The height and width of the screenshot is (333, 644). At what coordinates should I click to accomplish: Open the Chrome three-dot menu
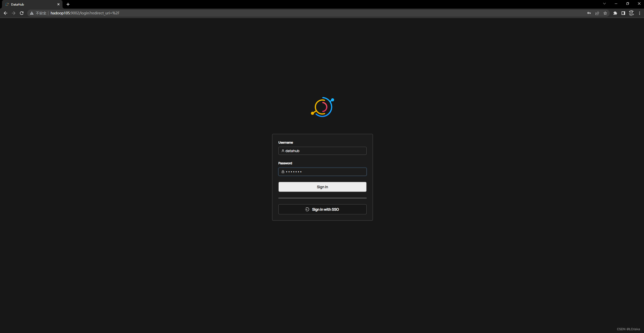(x=639, y=13)
